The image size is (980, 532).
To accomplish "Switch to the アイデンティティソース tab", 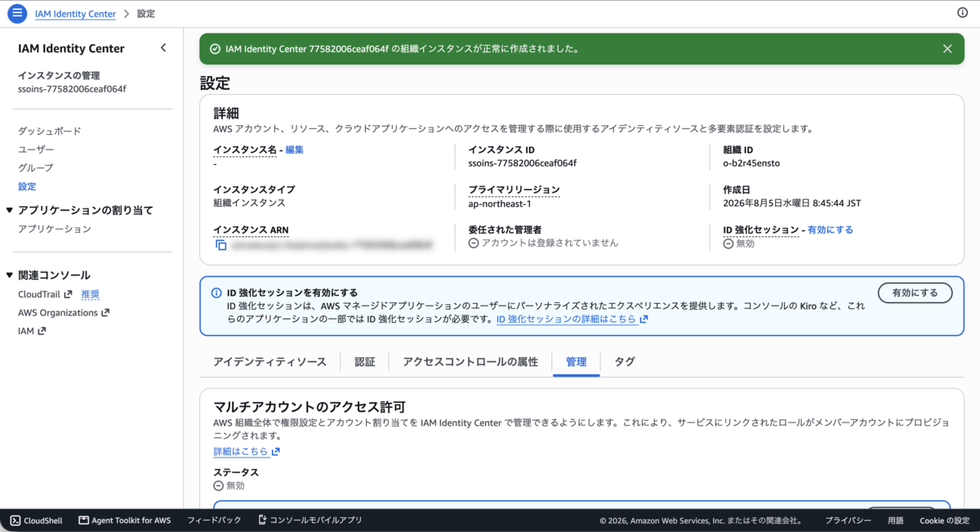I will 269,362.
